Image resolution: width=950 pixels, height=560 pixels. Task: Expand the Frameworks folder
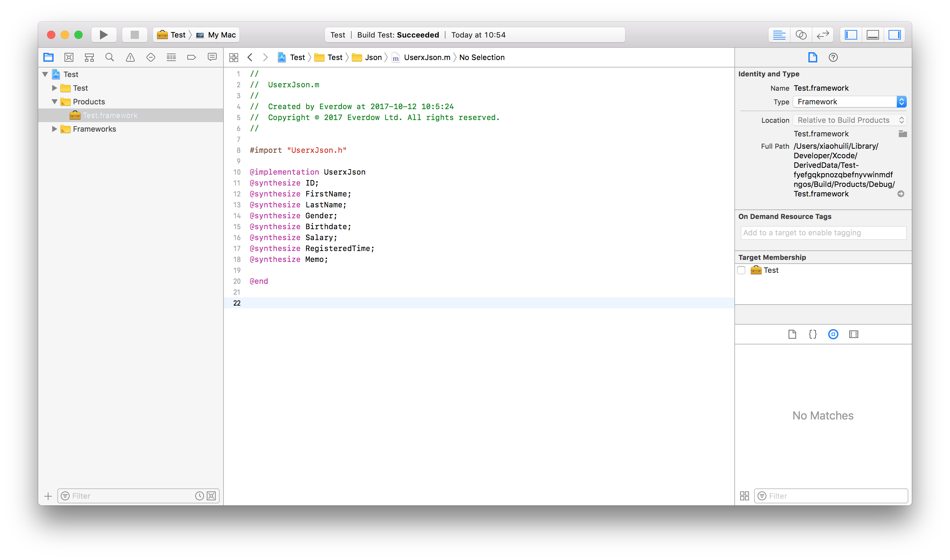pyautogui.click(x=54, y=129)
